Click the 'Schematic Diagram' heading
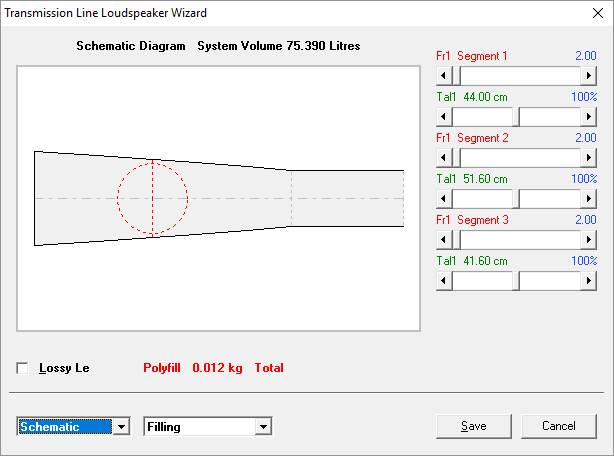This screenshot has width=614, height=456. tap(131, 46)
